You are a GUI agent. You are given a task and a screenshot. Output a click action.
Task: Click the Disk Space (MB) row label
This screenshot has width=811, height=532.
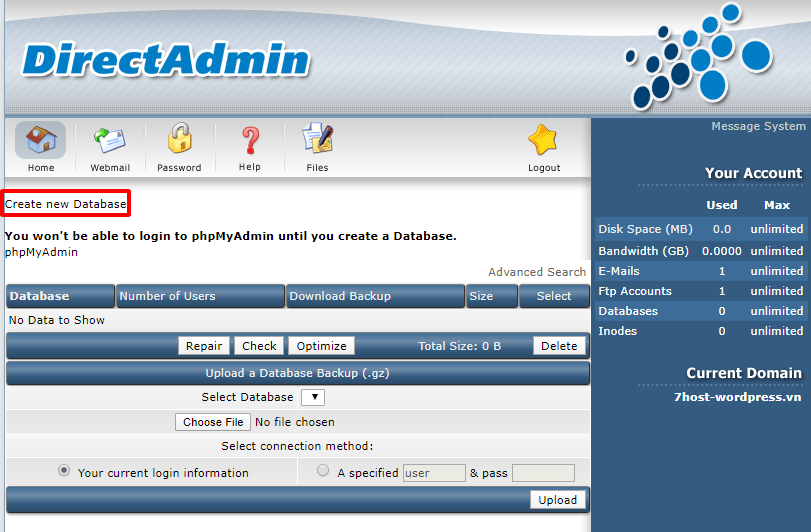pyautogui.click(x=645, y=229)
